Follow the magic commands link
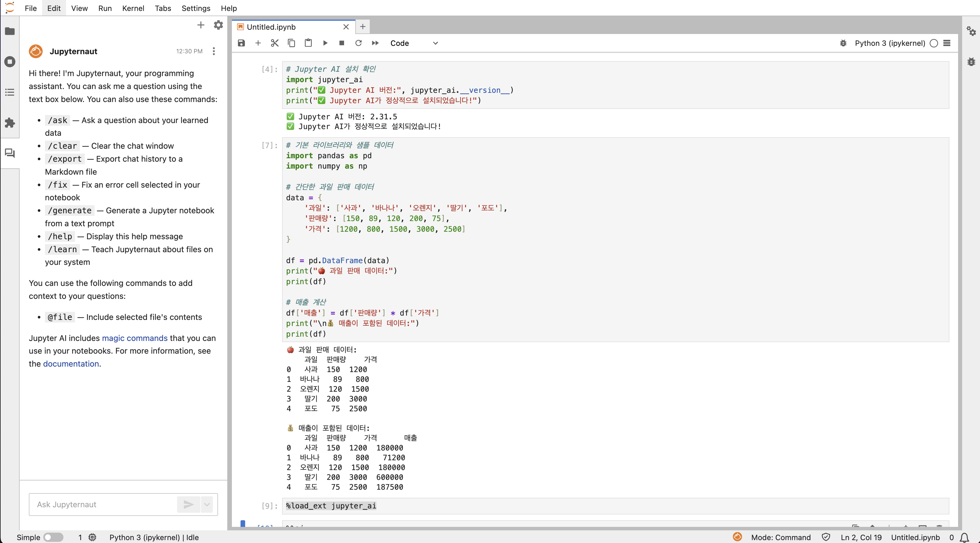 (x=134, y=338)
